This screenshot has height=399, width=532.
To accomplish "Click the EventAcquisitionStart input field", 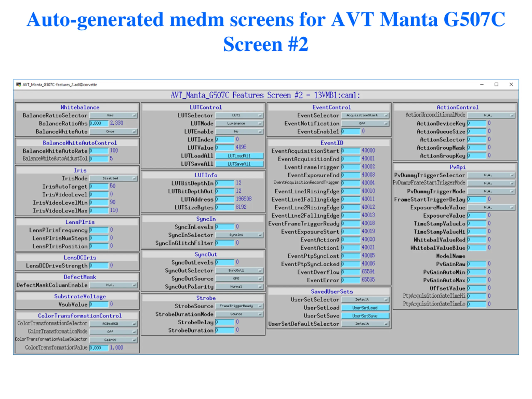I will 351,151.
